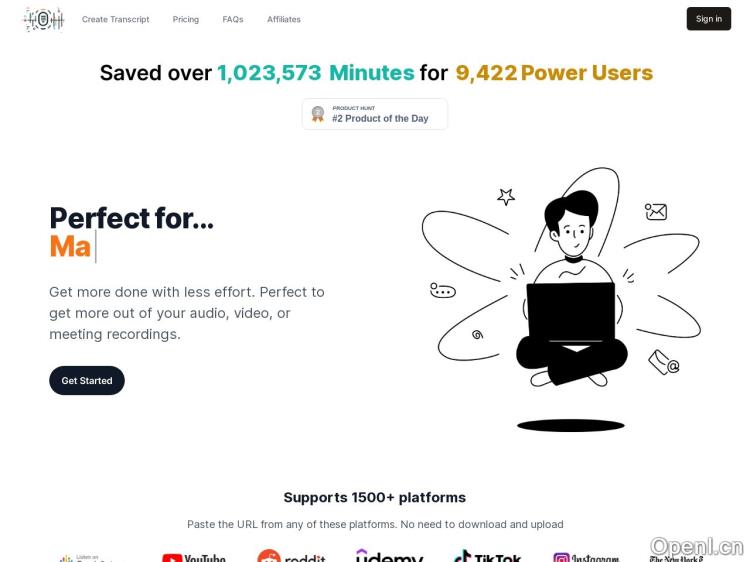The width and height of the screenshot is (750, 562).
Task: Click the site logo in the header
Action: 43,19
